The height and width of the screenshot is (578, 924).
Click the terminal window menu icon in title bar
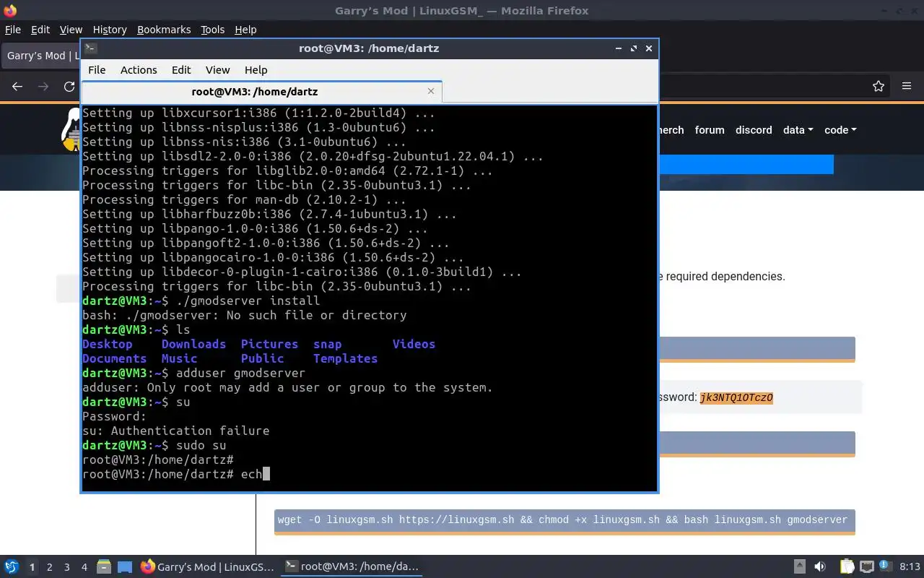tap(90, 48)
